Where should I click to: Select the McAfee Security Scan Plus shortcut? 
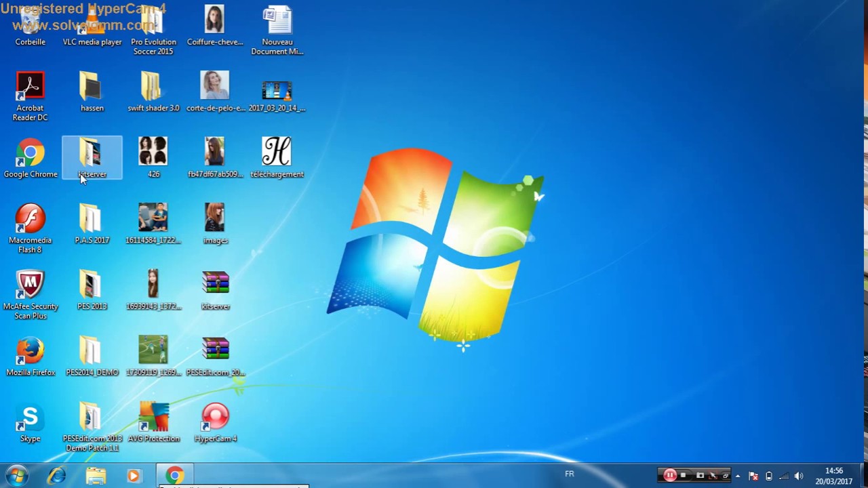click(30, 295)
